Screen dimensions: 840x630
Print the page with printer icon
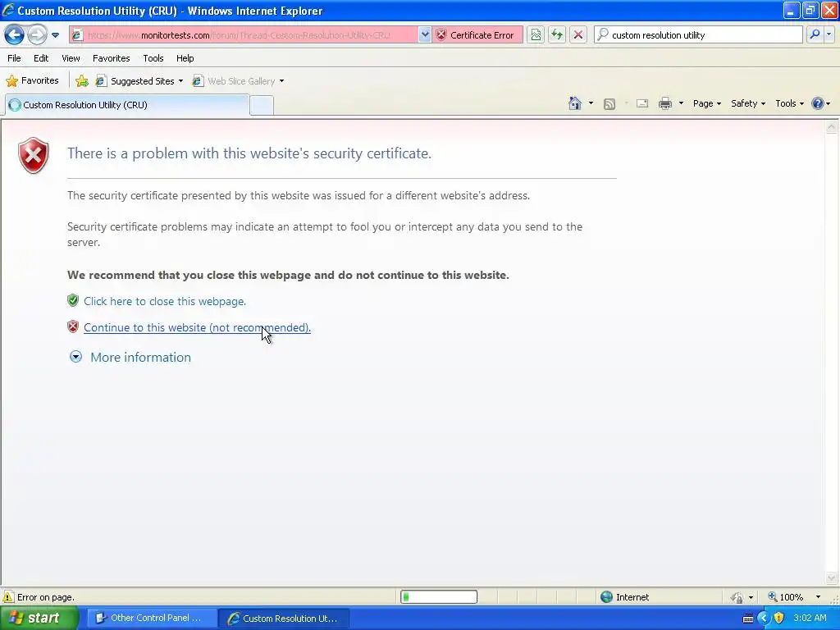pos(665,103)
